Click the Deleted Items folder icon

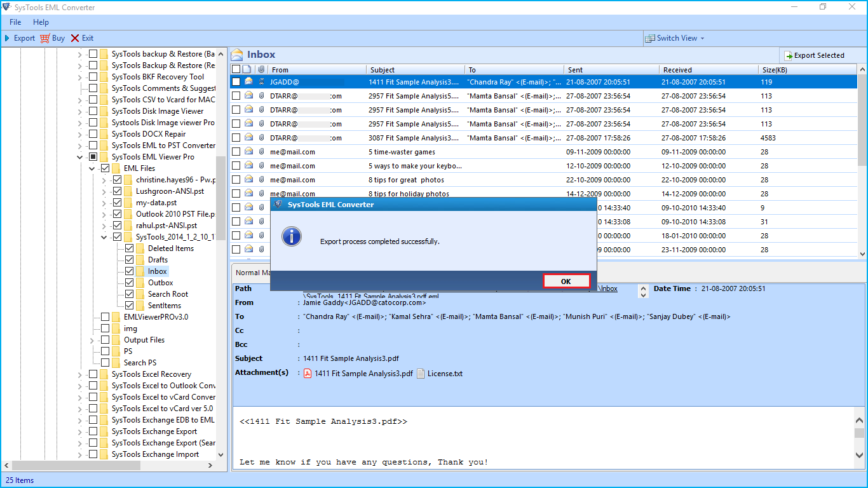pyautogui.click(x=140, y=248)
